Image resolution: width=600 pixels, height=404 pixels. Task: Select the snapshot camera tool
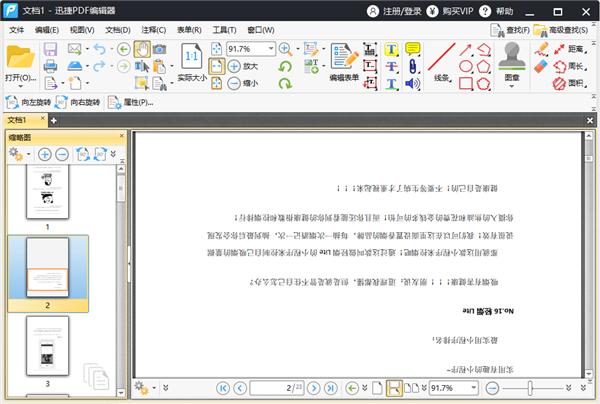coord(160,49)
